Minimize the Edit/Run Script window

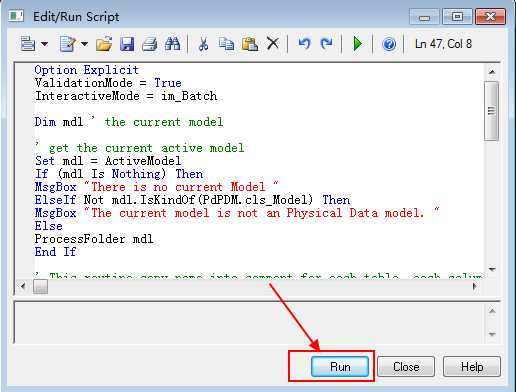pos(424,16)
